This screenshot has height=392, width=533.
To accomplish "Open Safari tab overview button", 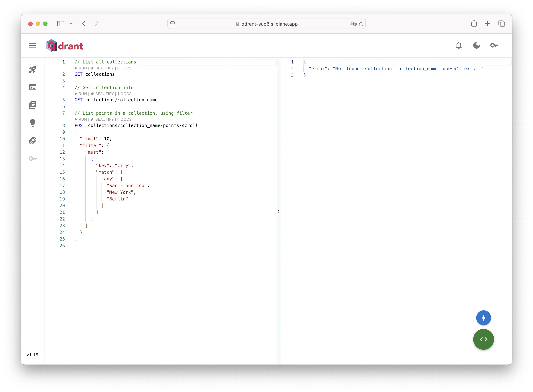I will point(502,24).
